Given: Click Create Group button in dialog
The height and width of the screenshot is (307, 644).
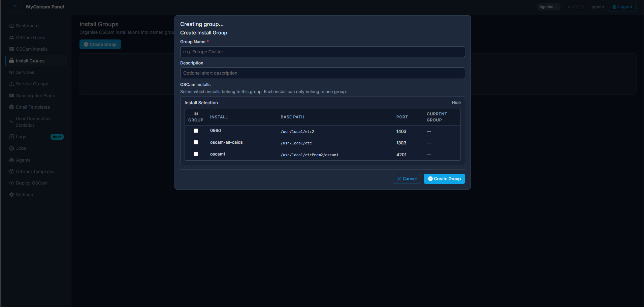Looking at the screenshot, I should point(444,179).
